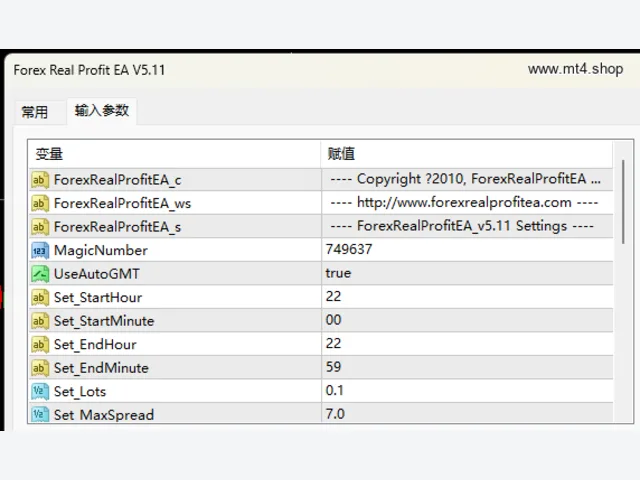Screen dimensions: 640x480
Task: Switch to the 常用 tab
Action: pos(35,112)
